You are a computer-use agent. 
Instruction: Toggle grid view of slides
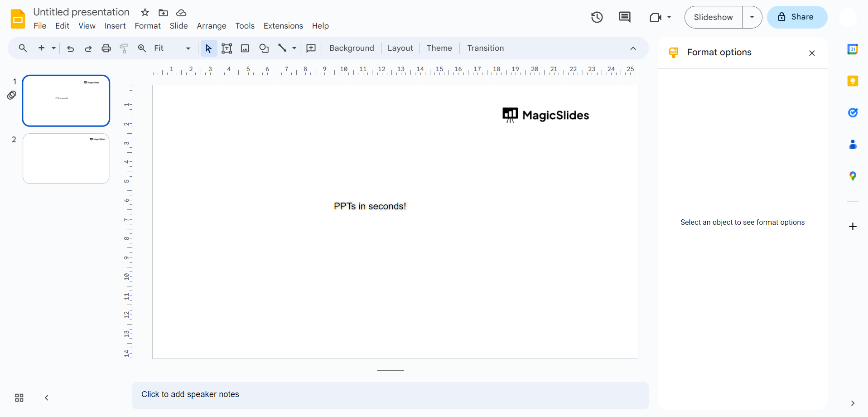coord(19,398)
